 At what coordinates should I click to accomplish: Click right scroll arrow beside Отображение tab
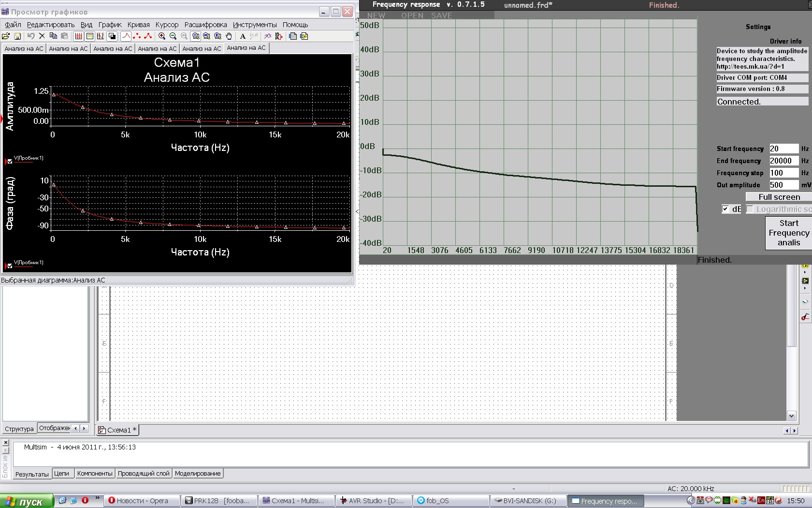point(84,428)
